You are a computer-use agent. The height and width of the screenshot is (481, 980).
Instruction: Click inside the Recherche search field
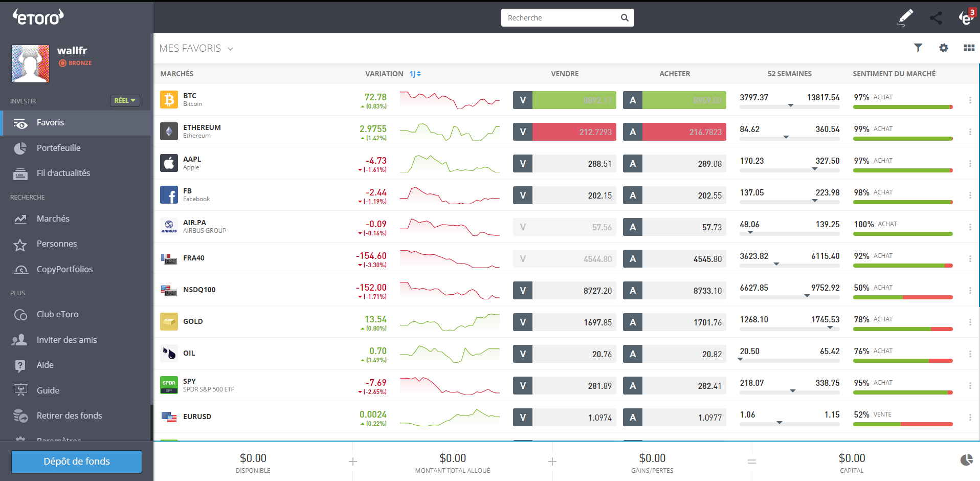(563, 17)
